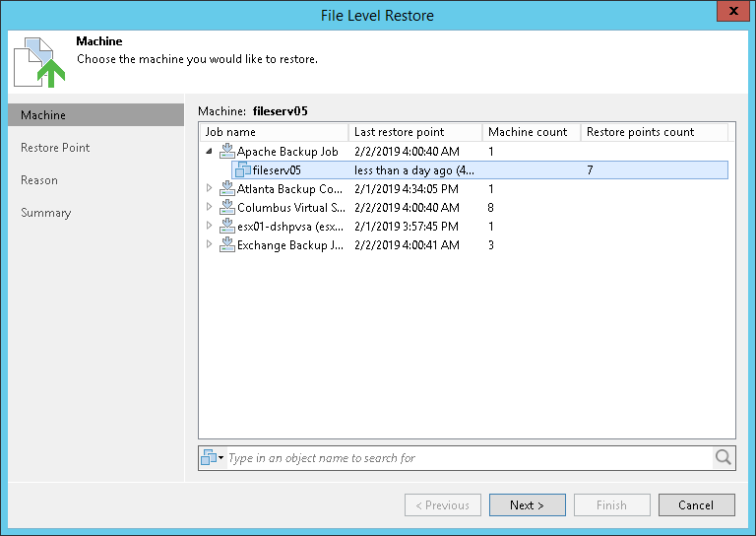
Task: Open the Summary wizard step
Action: (x=46, y=213)
